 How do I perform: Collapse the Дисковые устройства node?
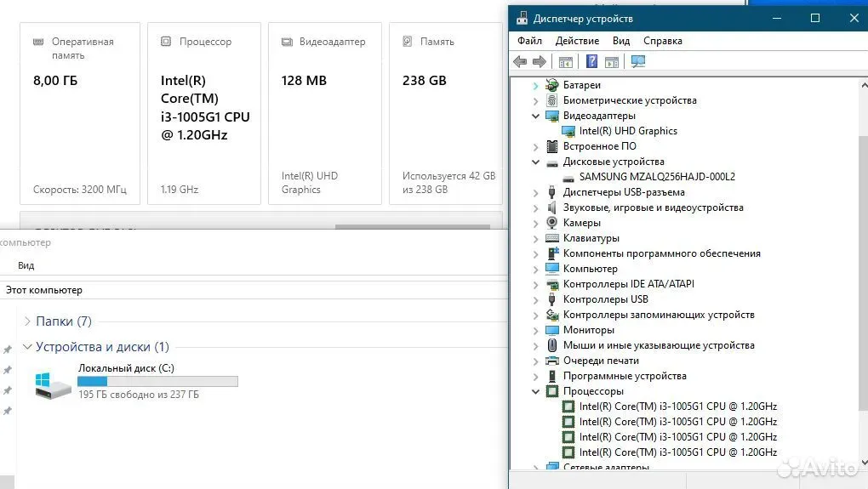(x=535, y=162)
